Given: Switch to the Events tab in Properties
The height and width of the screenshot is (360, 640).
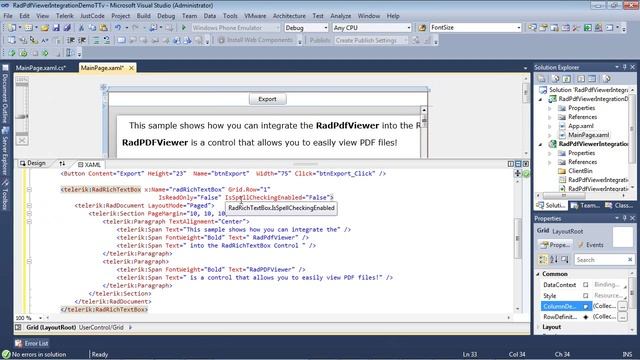Looking at the screenshot, I should pyautogui.click(x=590, y=245).
